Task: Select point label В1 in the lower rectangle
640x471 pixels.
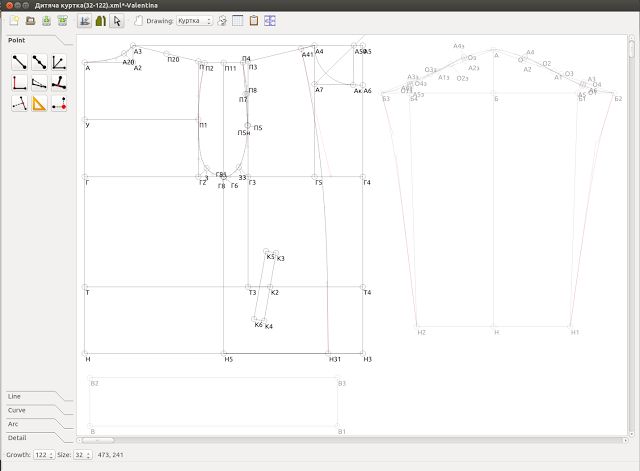Action: pos(342,432)
